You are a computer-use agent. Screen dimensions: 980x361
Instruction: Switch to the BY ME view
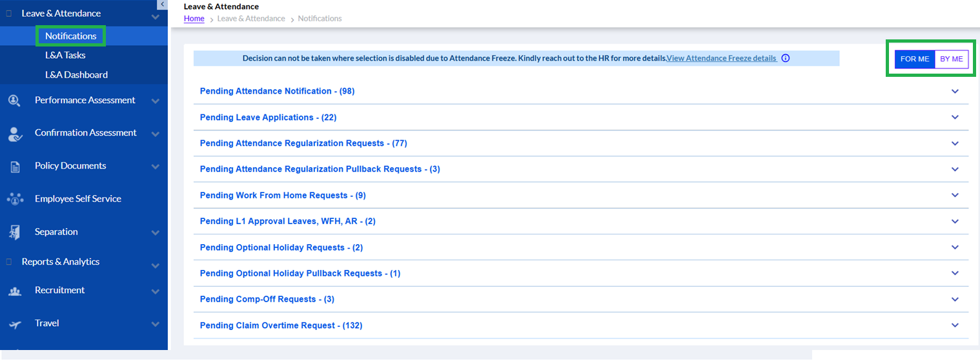951,59
